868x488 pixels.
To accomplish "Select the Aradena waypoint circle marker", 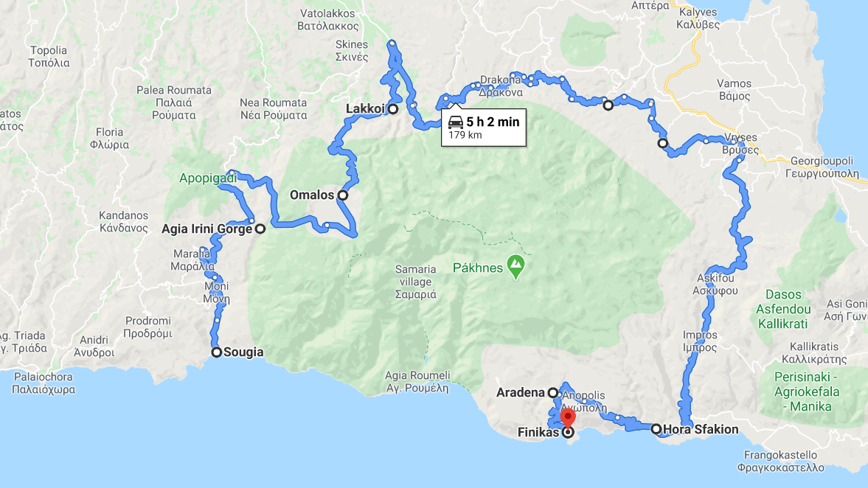I will pos(552,392).
